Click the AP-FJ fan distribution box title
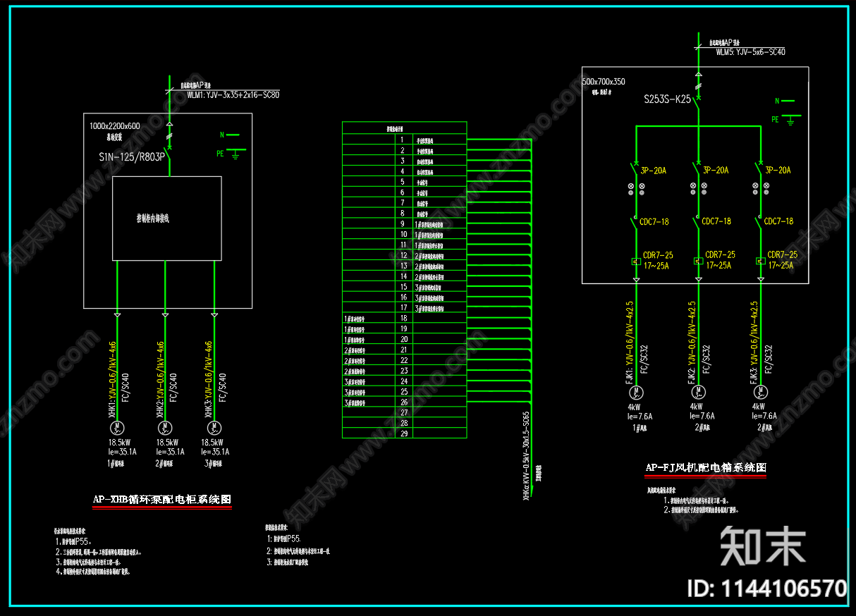 coord(706,467)
